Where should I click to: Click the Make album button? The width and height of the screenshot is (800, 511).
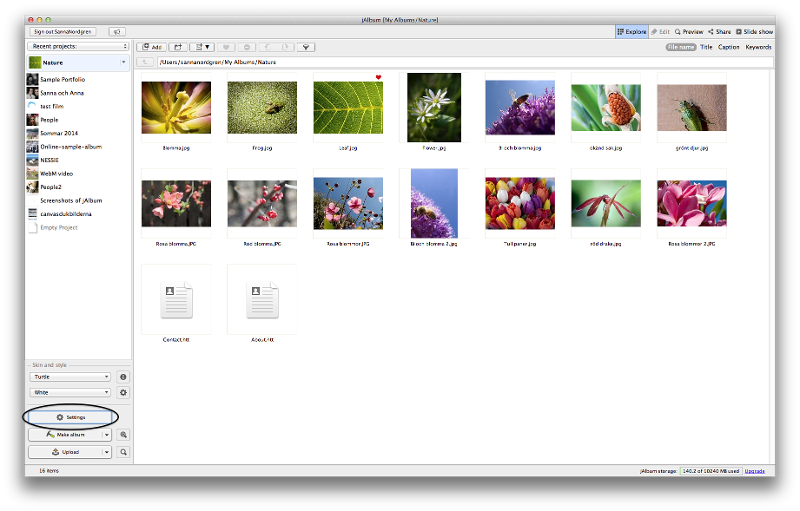point(65,435)
